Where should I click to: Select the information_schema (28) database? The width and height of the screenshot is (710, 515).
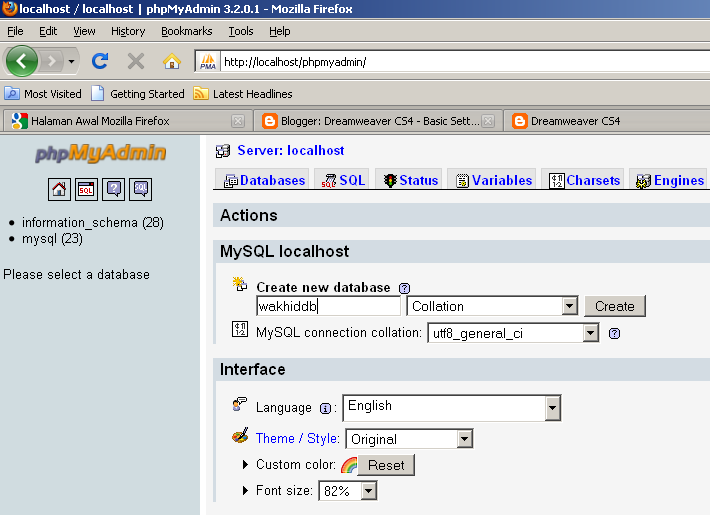point(93,222)
